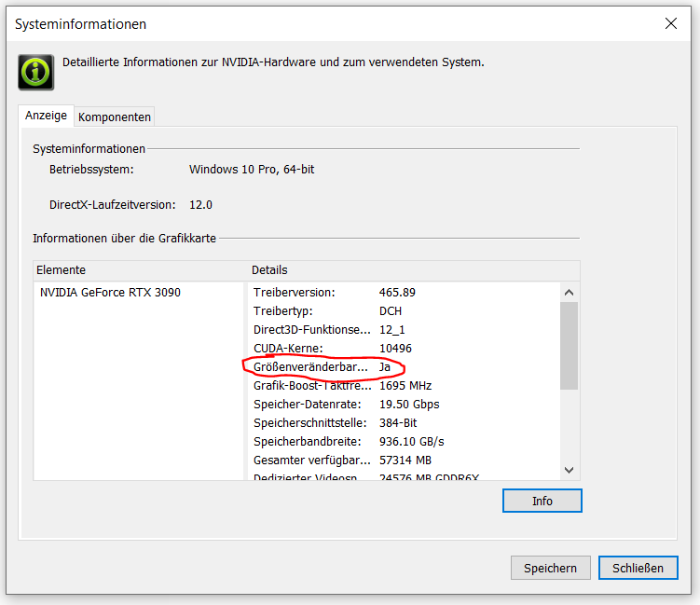Click the Schließen button

tap(638, 568)
